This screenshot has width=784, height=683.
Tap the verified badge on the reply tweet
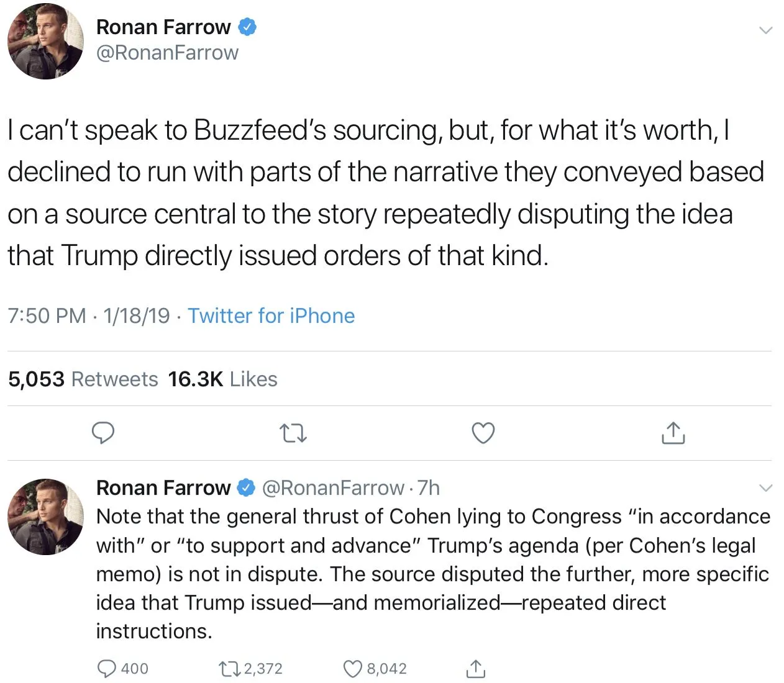247,488
